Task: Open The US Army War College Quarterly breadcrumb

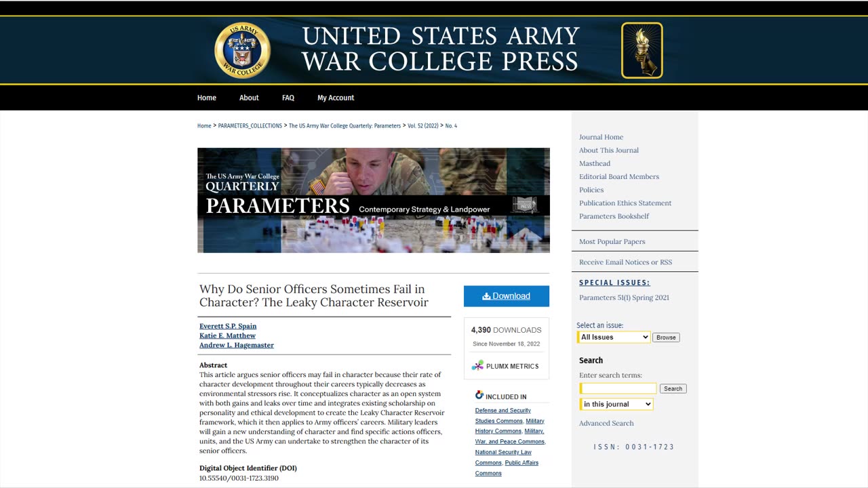Action: tap(344, 126)
